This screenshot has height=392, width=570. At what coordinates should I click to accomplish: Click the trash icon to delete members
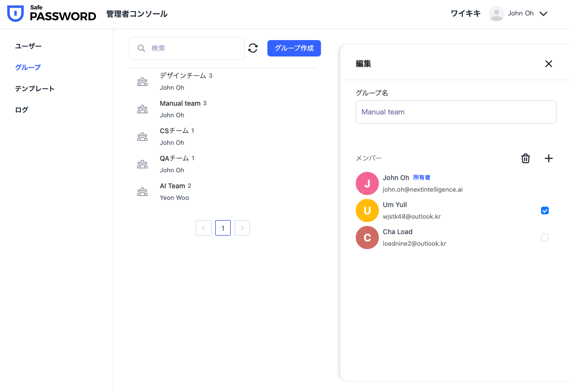[526, 158]
